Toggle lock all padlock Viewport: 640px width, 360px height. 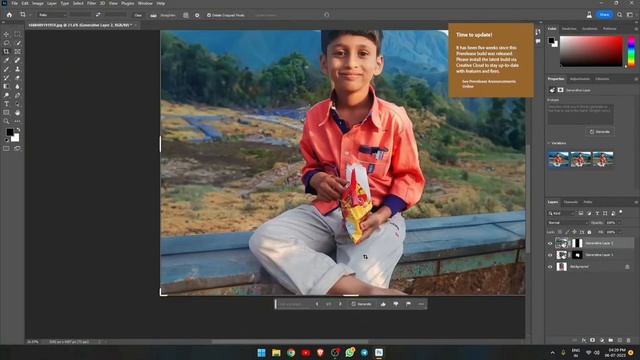coord(589,232)
